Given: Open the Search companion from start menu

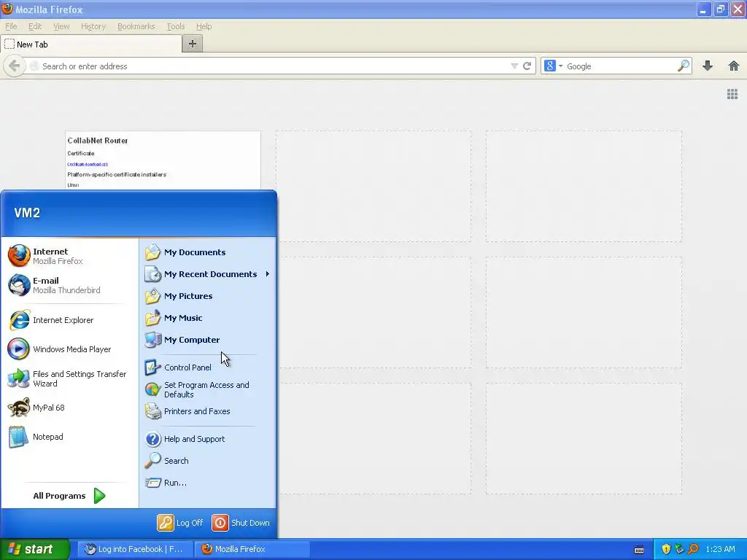Looking at the screenshot, I should pyautogui.click(x=208, y=461).
